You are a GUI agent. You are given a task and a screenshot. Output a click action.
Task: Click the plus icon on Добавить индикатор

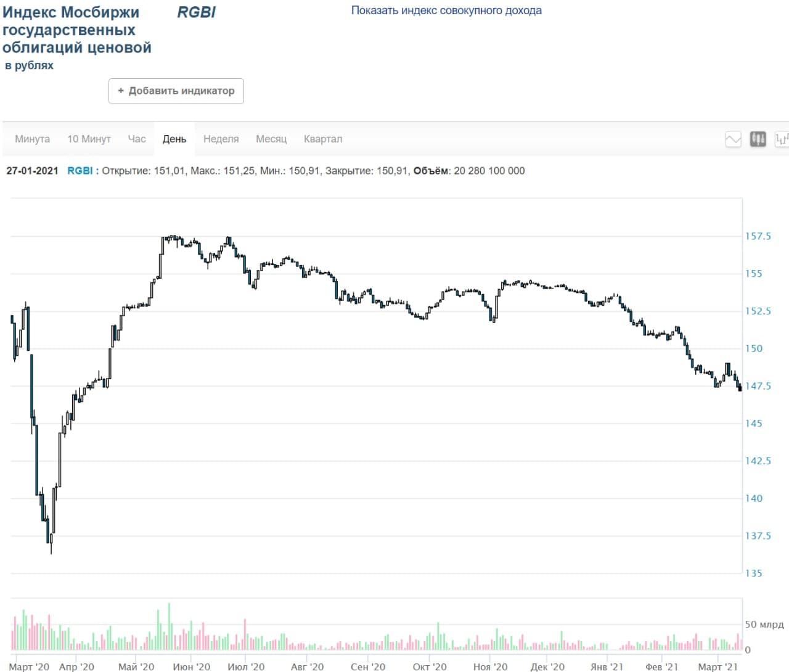[121, 91]
